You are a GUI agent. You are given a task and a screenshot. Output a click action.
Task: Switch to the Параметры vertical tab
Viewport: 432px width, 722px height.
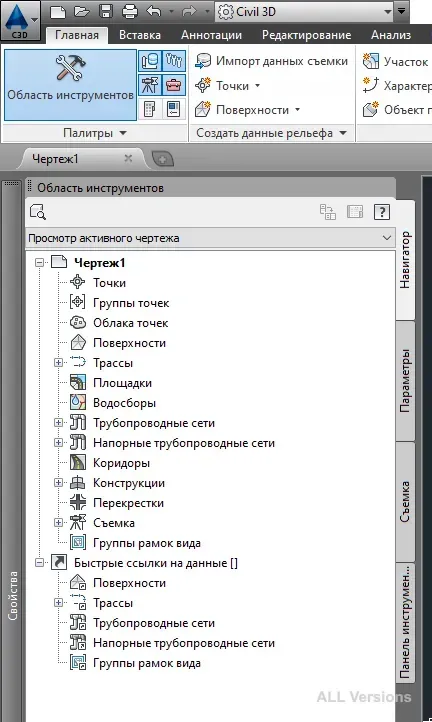point(405,380)
